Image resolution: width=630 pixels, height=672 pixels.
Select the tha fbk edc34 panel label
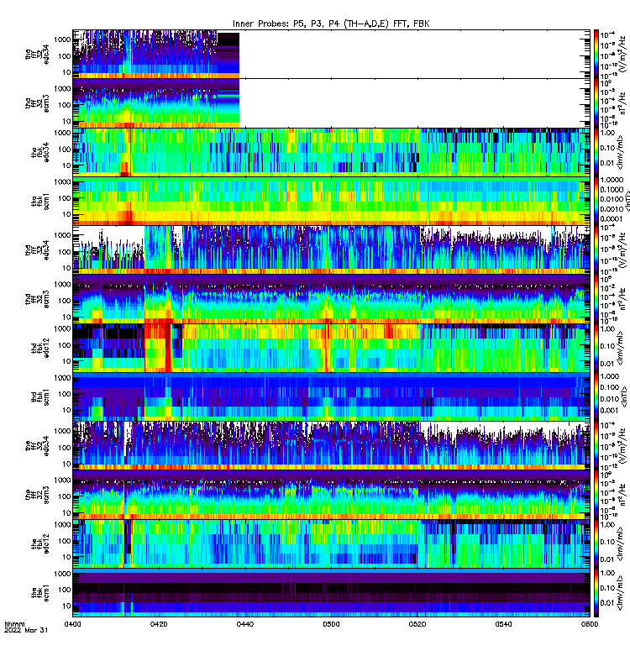[40, 152]
